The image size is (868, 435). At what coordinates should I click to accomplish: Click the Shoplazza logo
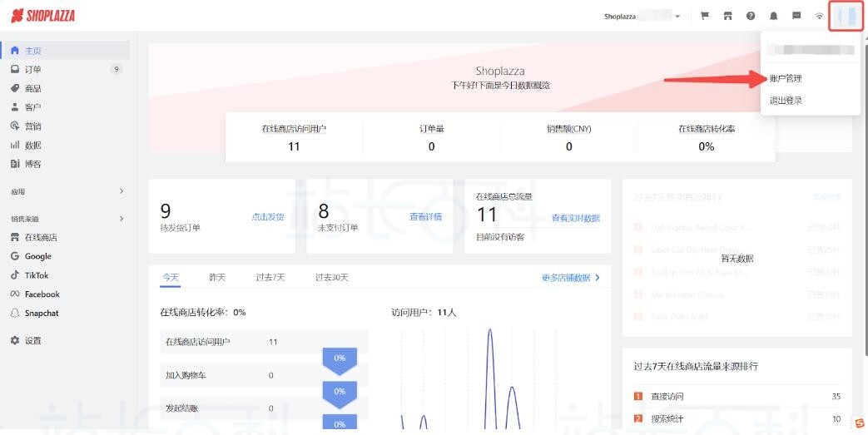[x=42, y=16]
